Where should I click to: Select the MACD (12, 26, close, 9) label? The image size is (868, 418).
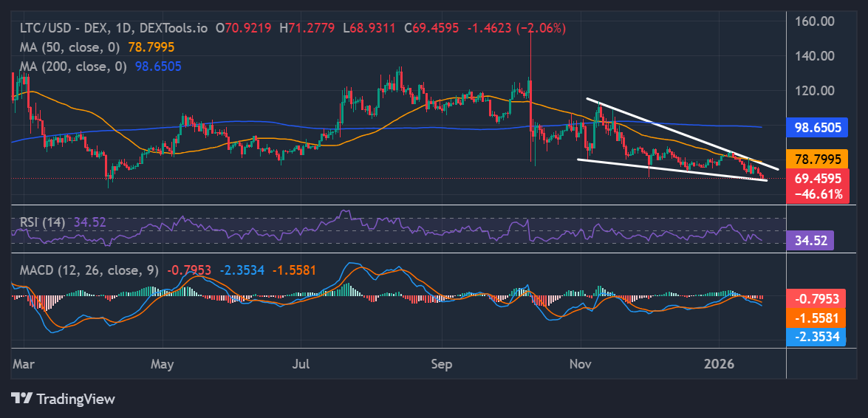coord(89,270)
